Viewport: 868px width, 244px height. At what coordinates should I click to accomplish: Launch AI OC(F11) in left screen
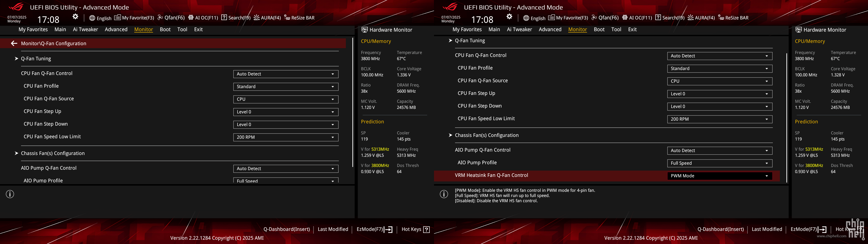point(203,18)
